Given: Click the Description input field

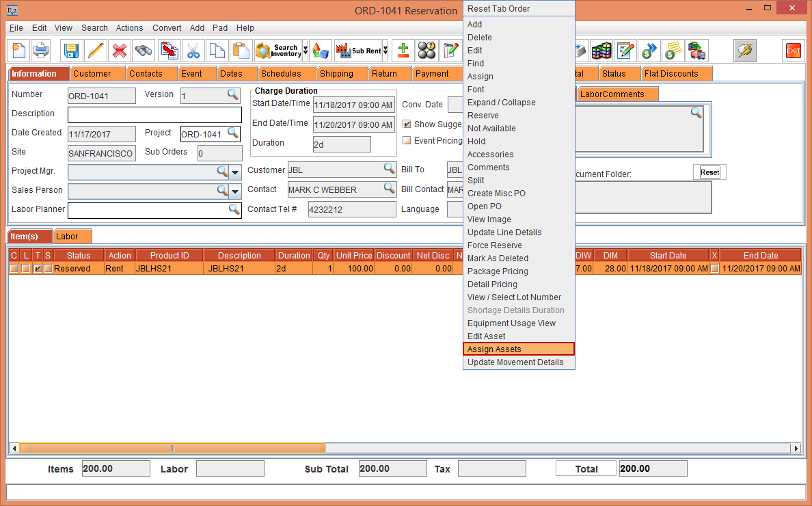Looking at the screenshot, I should 154,114.
